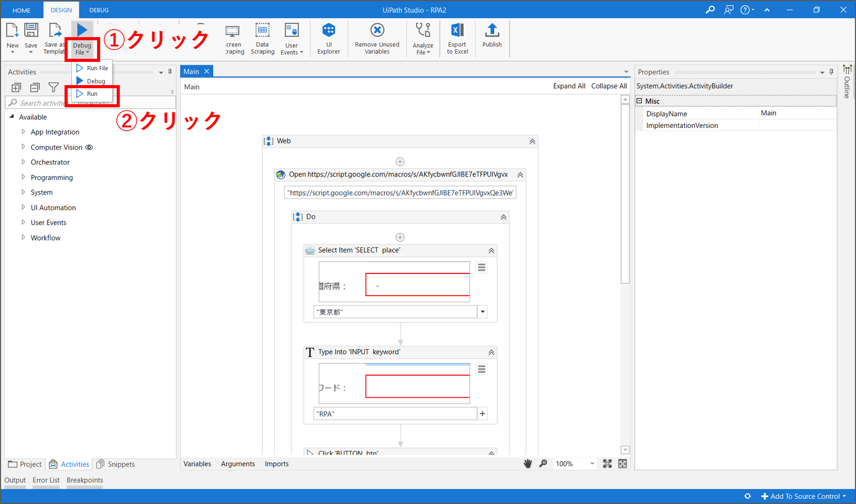Screen dimensions: 856x504
Task: Switch to the DEBUG ribbon tab
Action: [x=99, y=10]
